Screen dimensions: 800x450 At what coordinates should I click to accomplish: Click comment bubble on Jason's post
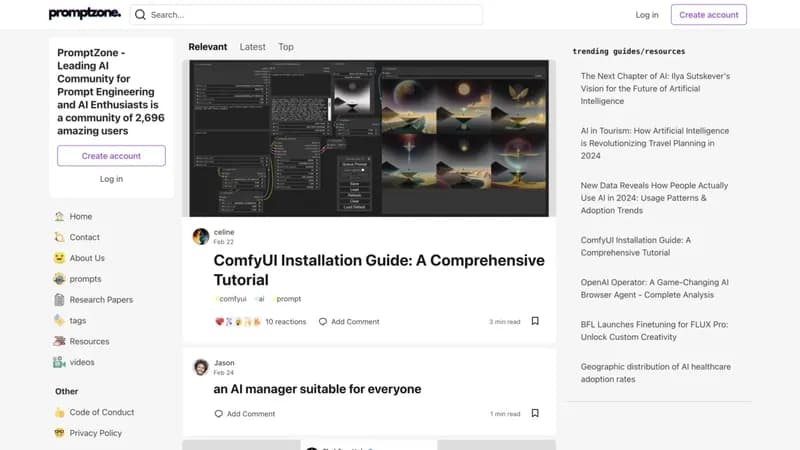218,414
